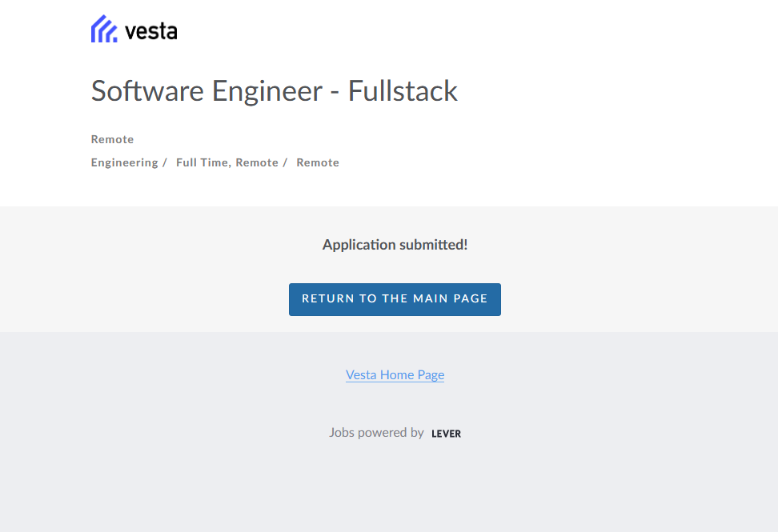The width and height of the screenshot is (778, 532).
Task: Click the Lever logo in footer
Action: tap(446, 434)
